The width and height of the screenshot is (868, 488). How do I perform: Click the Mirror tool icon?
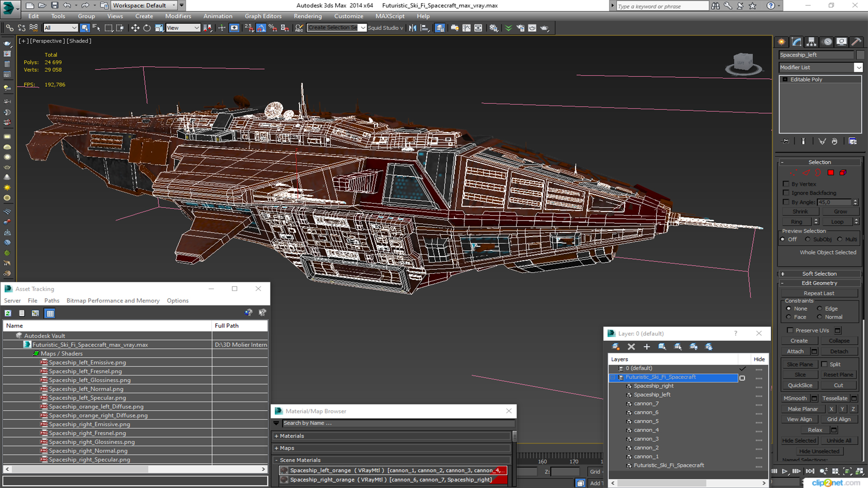pyautogui.click(x=412, y=28)
